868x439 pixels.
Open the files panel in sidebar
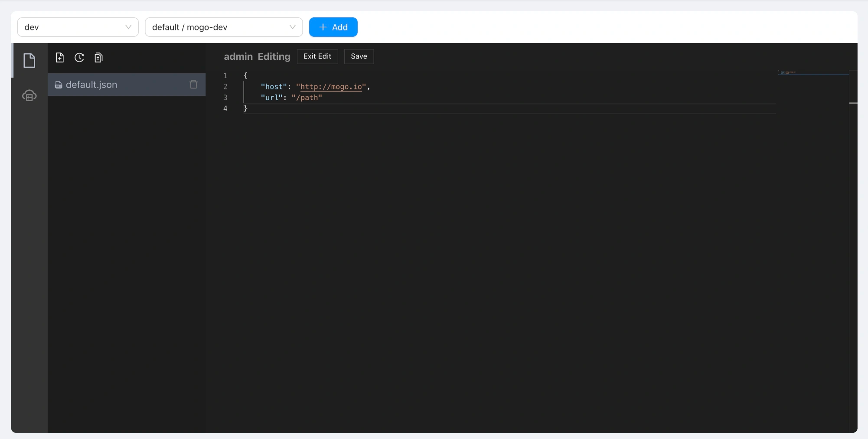pos(29,60)
